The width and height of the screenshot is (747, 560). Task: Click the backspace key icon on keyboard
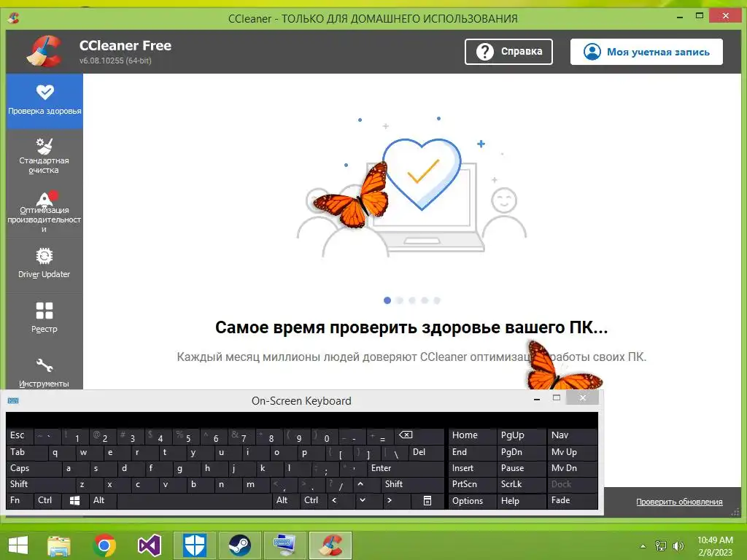pyautogui.click(x=419, y=435)
